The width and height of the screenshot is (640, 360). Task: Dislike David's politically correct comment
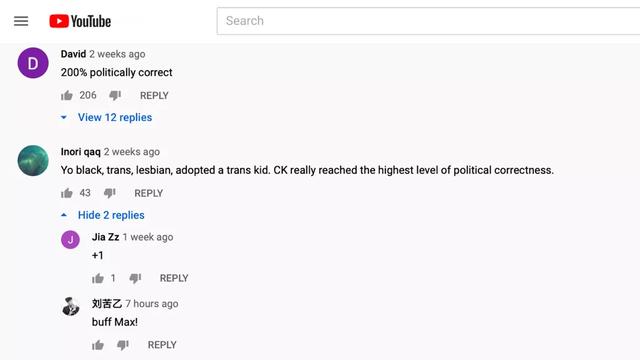(x=115, y=96)
